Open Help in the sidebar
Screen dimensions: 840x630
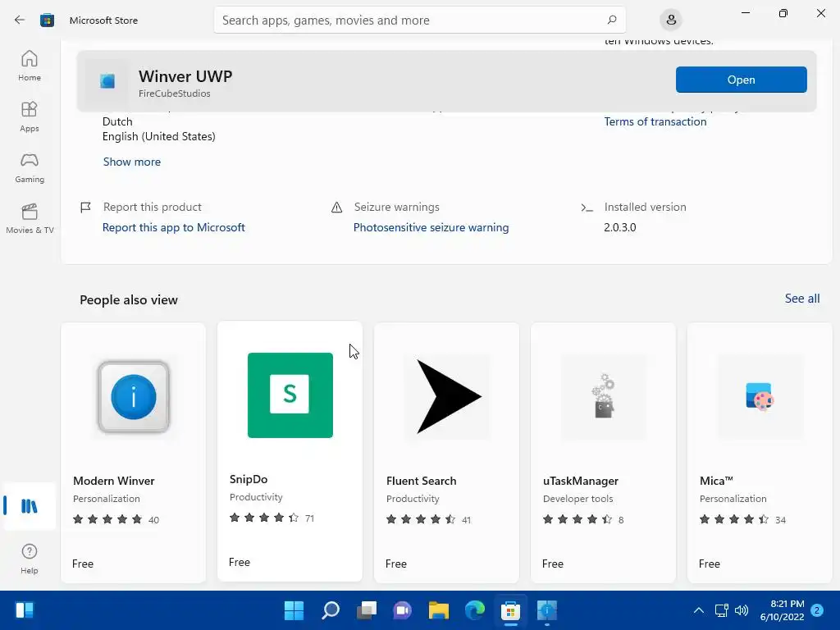(30, 559)
